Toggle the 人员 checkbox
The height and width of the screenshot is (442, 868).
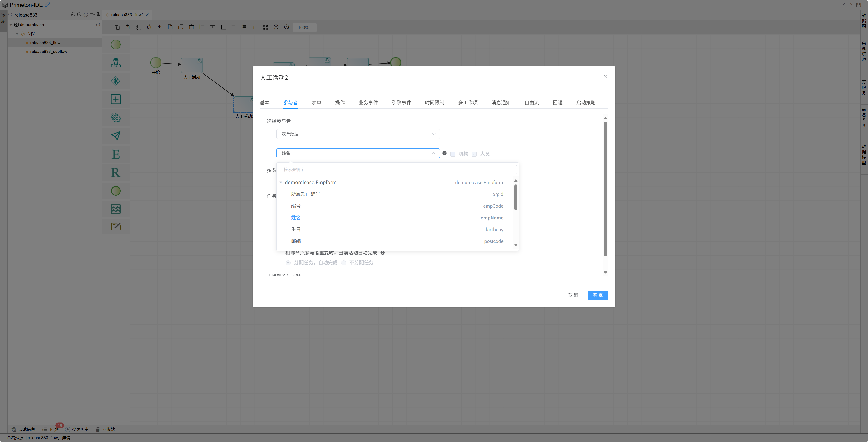pos(474,154)
